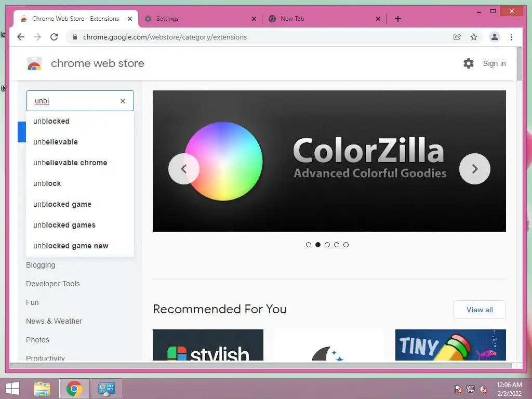Select the second carousel dot
Image resolution: width=532 pixels, height=399 pixels.
[x=318, y=245]
